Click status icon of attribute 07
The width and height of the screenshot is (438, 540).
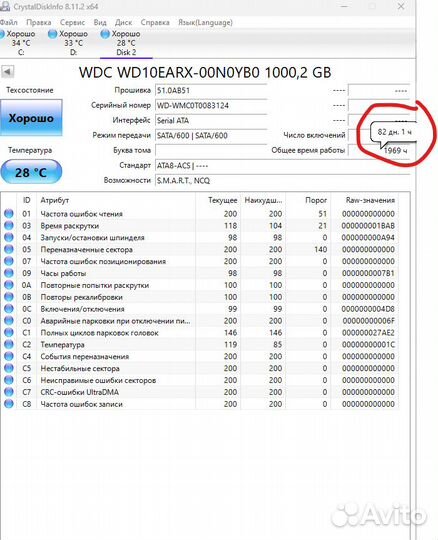pos(9,261)
